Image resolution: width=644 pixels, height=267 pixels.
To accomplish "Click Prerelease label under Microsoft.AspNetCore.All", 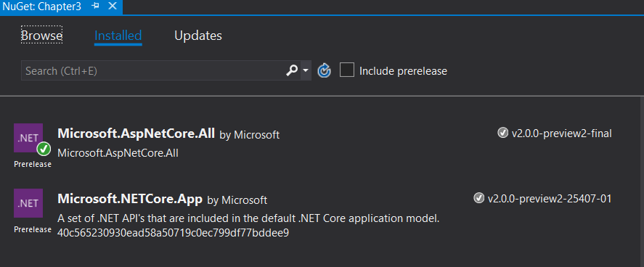I will [33, 164].
